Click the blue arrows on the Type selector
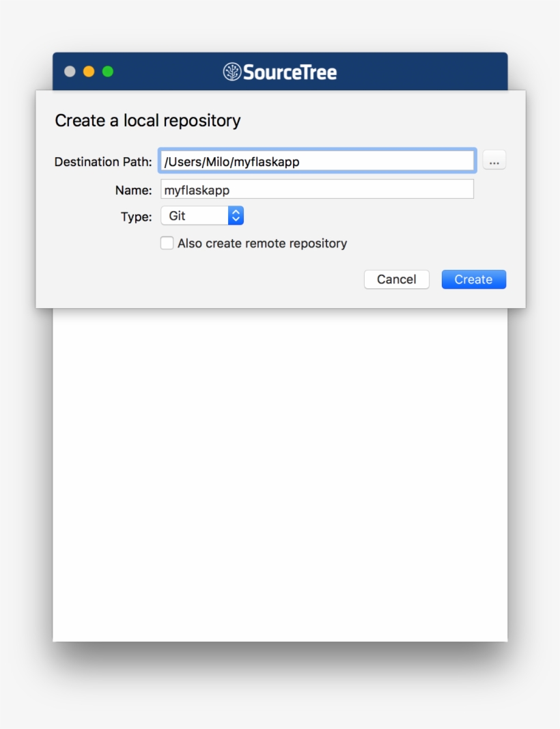560x729 pixels. (236, 216)
